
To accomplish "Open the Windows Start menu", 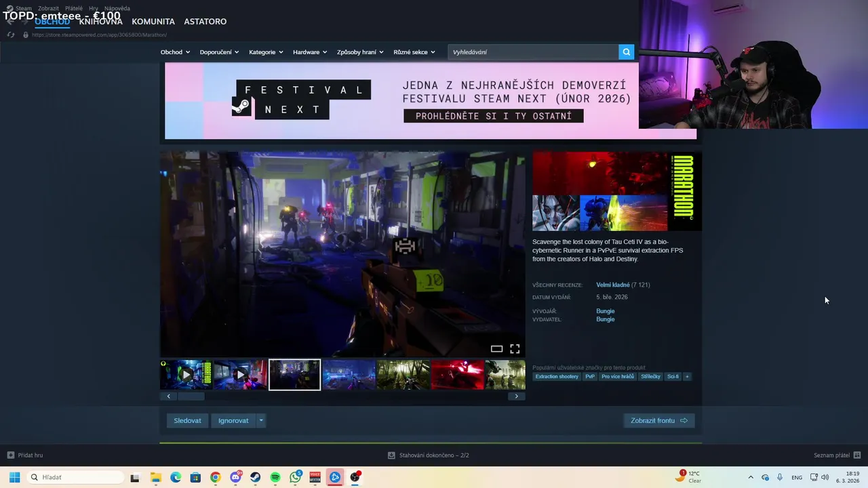I will click(x=14, y=477).
